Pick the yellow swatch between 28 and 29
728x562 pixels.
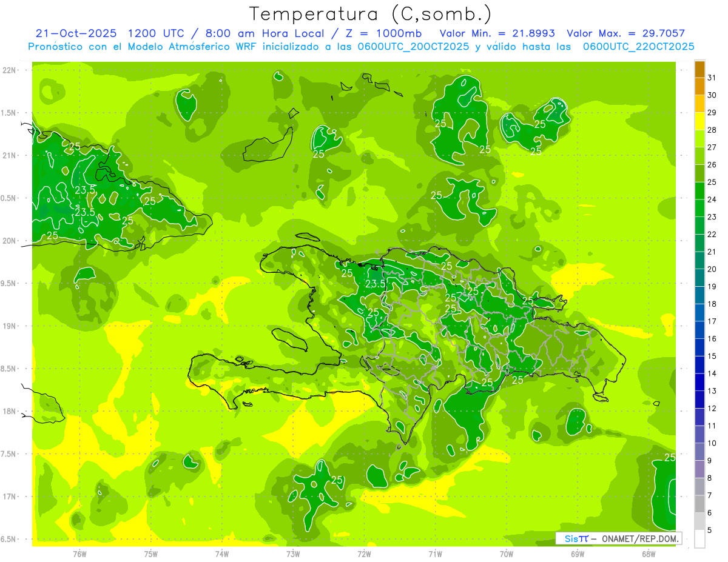(x=699, y=121)
